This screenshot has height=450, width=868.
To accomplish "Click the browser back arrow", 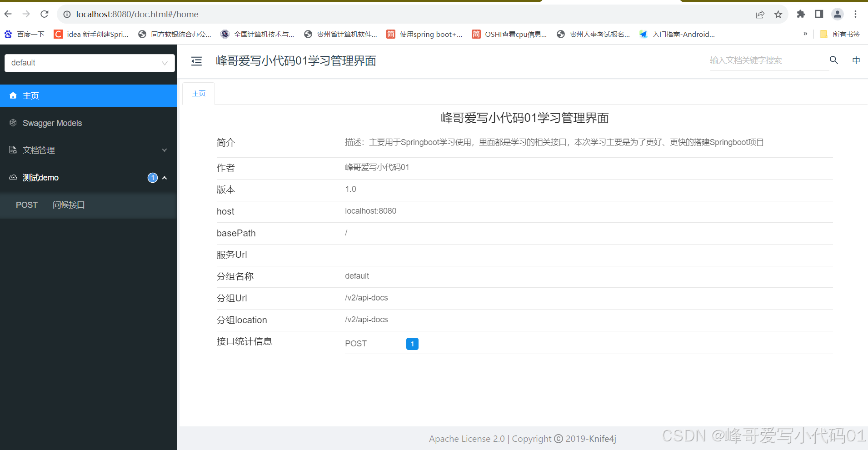I will (8, 14).
